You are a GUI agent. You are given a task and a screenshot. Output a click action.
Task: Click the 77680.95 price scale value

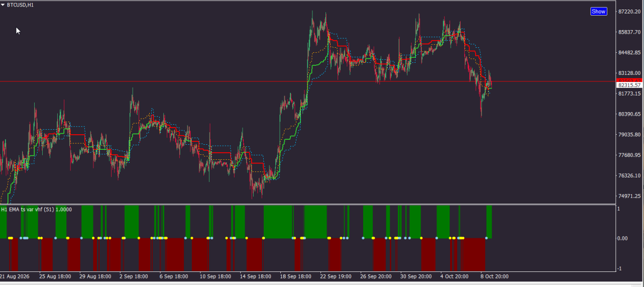[x=629, y=155]
